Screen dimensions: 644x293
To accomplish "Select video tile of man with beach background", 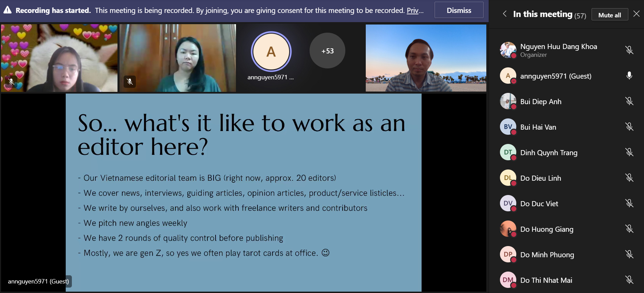I will coord(426,58).
